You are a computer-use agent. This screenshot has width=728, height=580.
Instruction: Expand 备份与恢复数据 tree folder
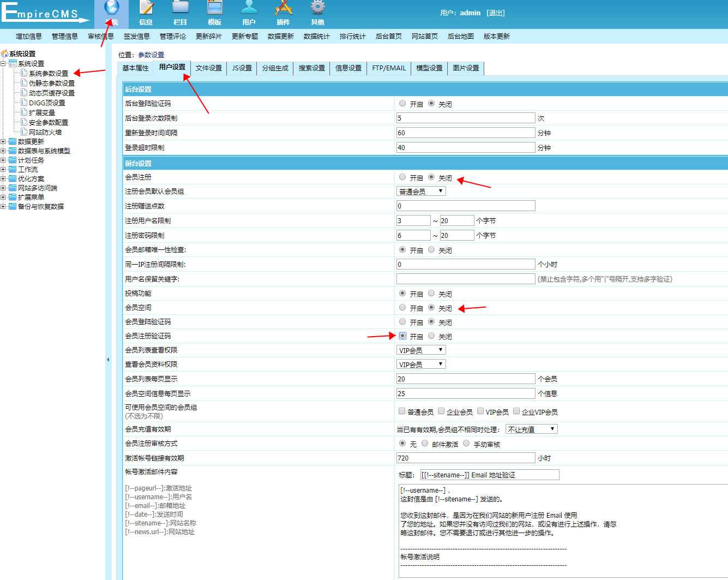coord(3,207)
